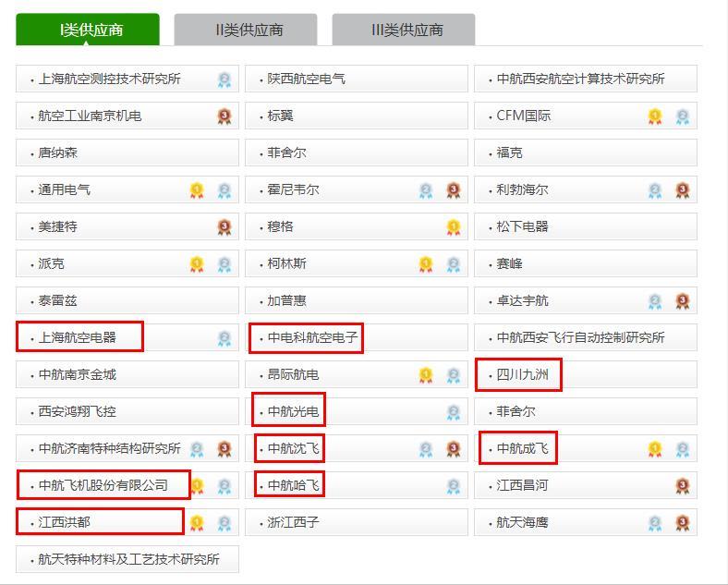Click bronze medal for 利勃海尔
Image resolution: width=728 pixels, height=585 pixels.
[683, 190]
